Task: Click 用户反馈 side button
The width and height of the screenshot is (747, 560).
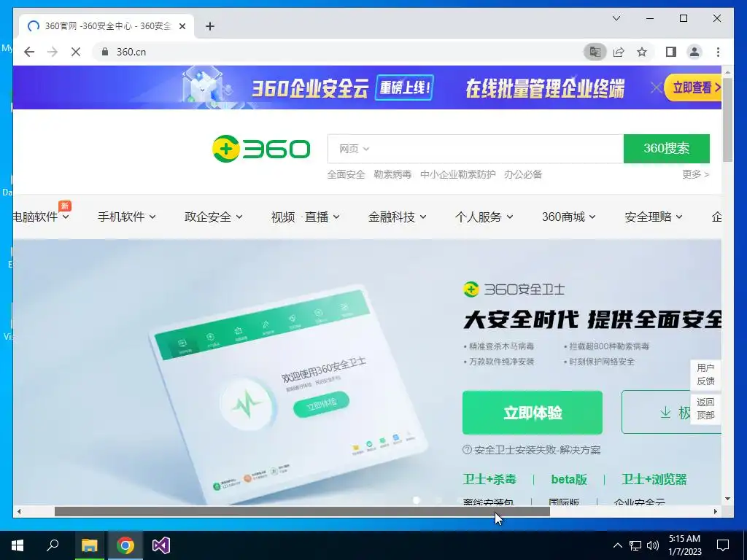Action: coord(705,374)
